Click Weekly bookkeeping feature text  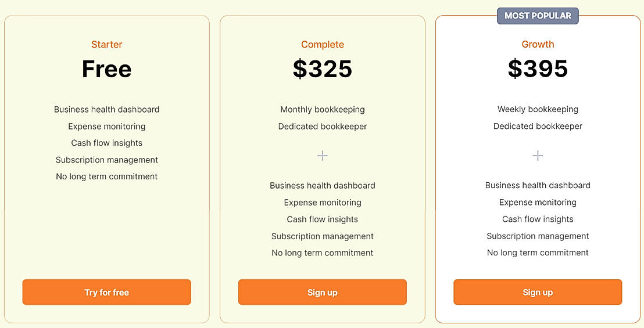[538, 109]
